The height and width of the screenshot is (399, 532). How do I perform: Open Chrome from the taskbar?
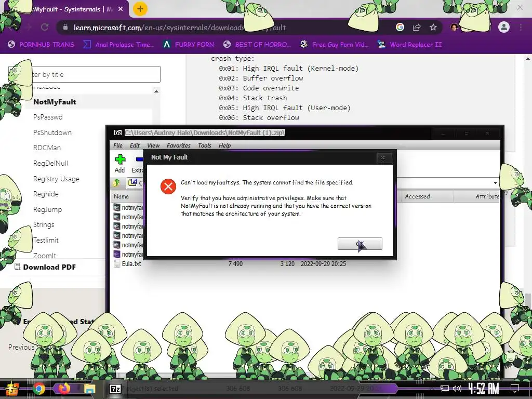click(38, 389)
